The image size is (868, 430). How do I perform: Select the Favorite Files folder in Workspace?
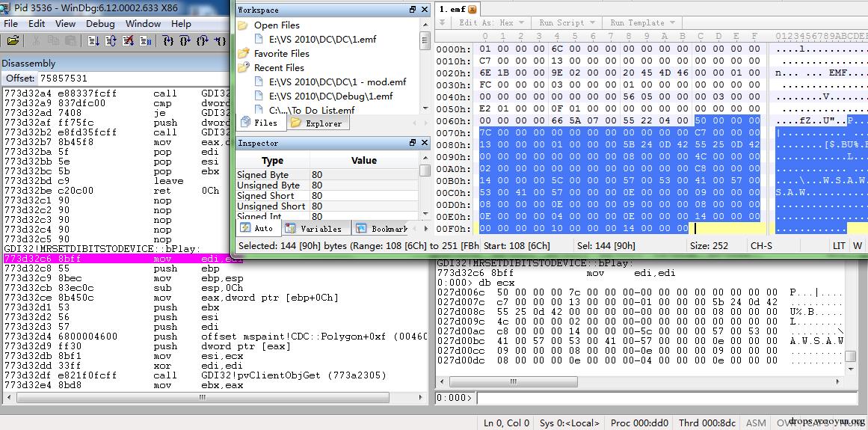point(281,53)
